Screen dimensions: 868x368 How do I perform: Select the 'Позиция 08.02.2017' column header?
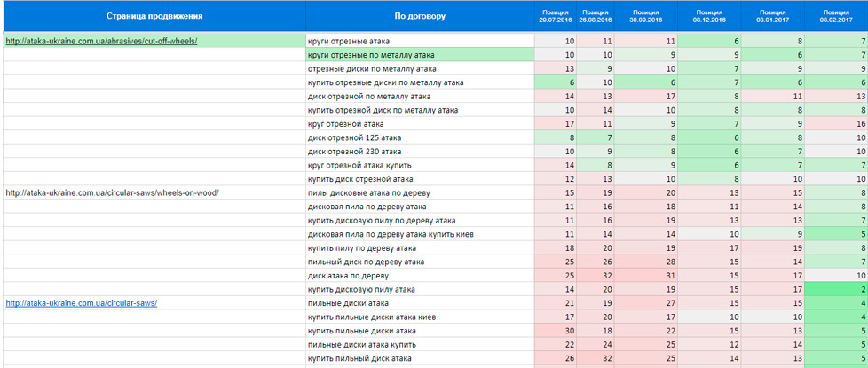(x=836, y=16)
